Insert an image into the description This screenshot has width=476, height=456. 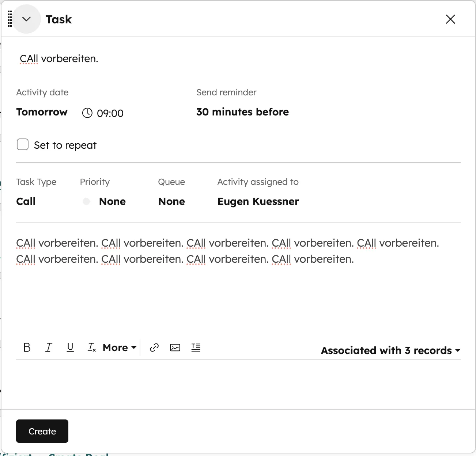(175, 347)
